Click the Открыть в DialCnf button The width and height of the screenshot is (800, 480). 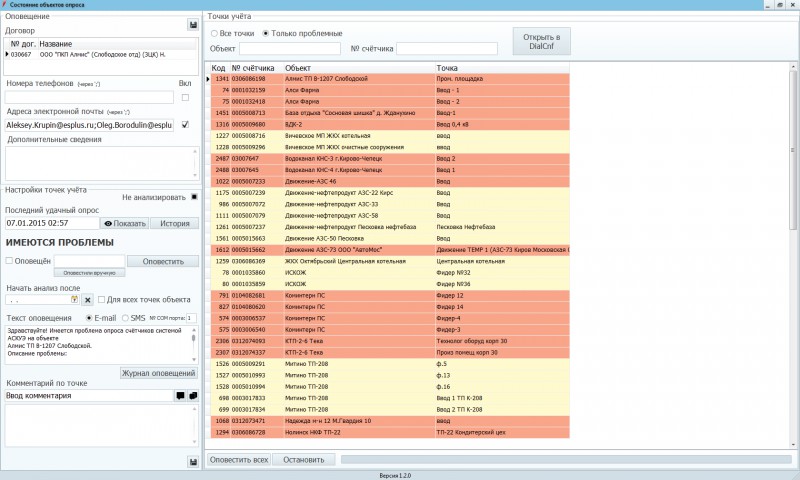pos(541,41)
